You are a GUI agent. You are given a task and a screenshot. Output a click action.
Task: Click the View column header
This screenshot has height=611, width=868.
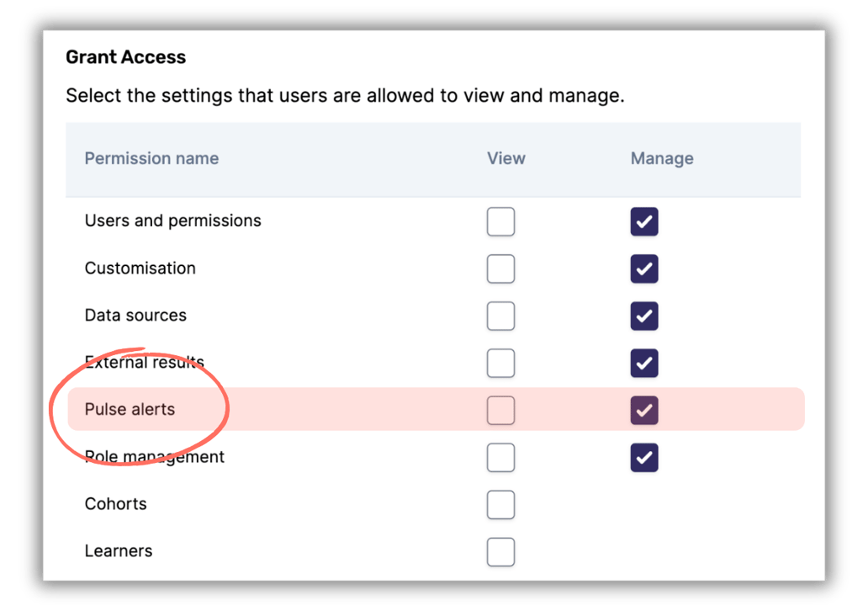coord(505,158)
